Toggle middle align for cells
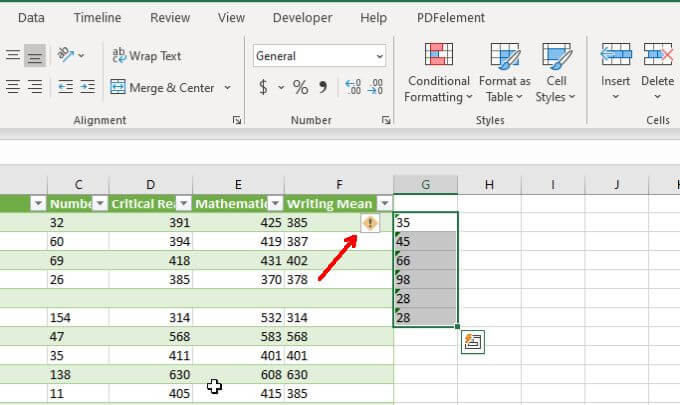This screenshot has width=680, height=405. (36, 55)
